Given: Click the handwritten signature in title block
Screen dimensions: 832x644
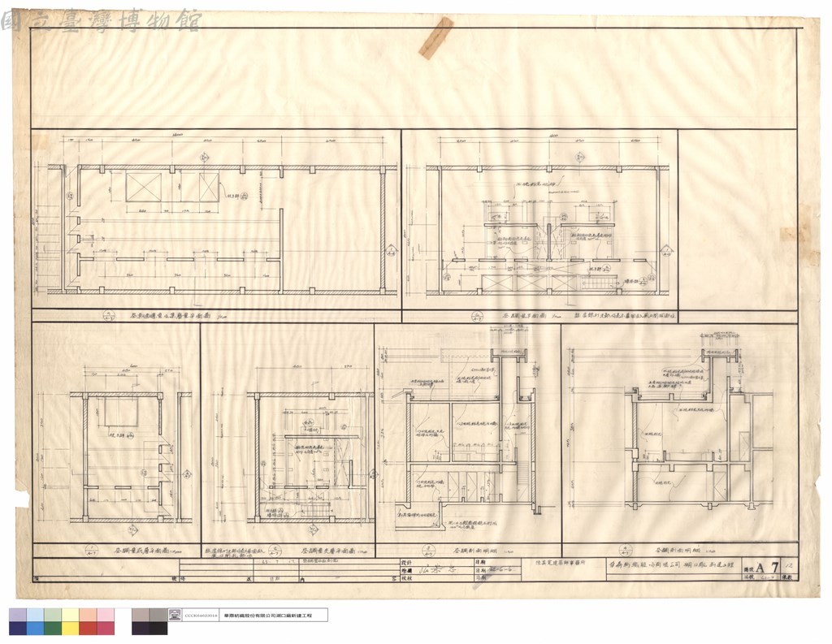Looking at the screenshot, I should 436,571.
